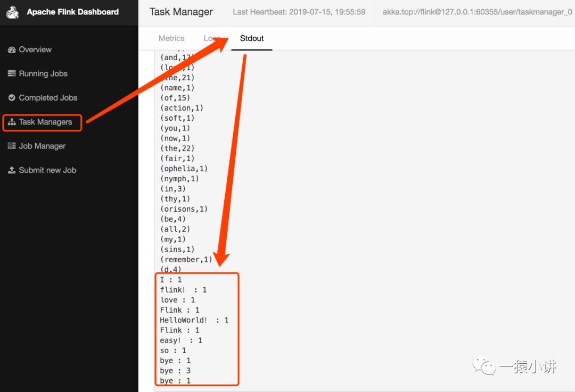Click the Job Manager server icon
This screenshot has width=575, height=392.
coord(12,146)
